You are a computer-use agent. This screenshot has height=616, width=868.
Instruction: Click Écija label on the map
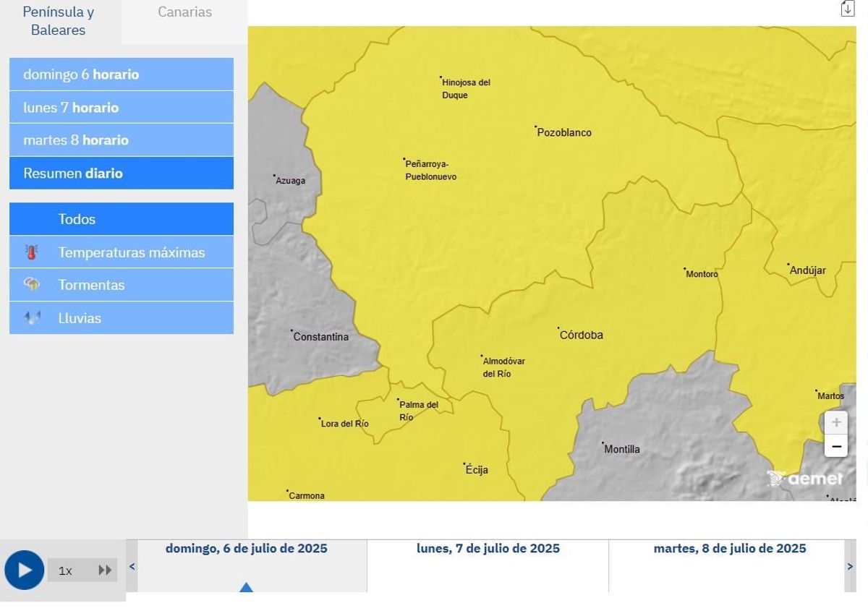coord(477,470)
